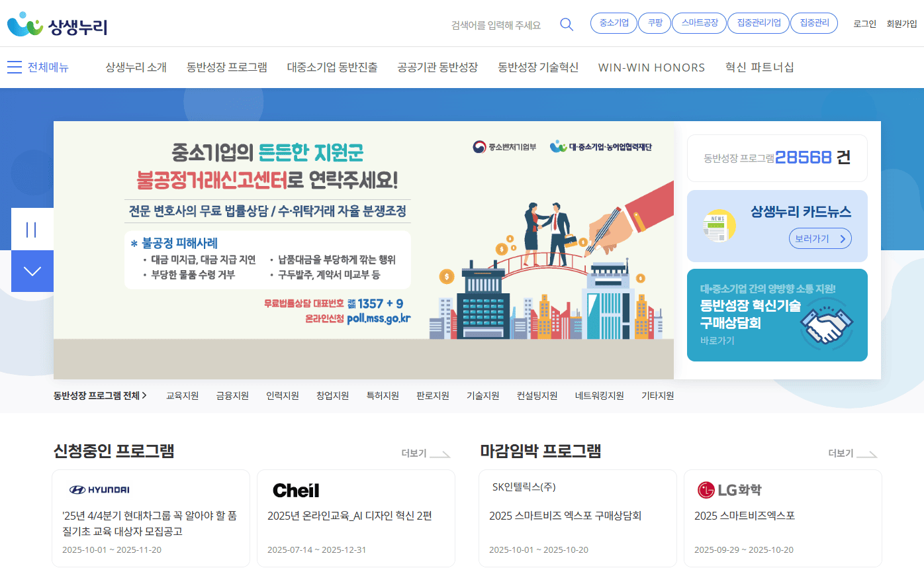The width and height of the screenshot is (924, 570).
Task: Click the 로그인 link
Action: coord(863,24)
